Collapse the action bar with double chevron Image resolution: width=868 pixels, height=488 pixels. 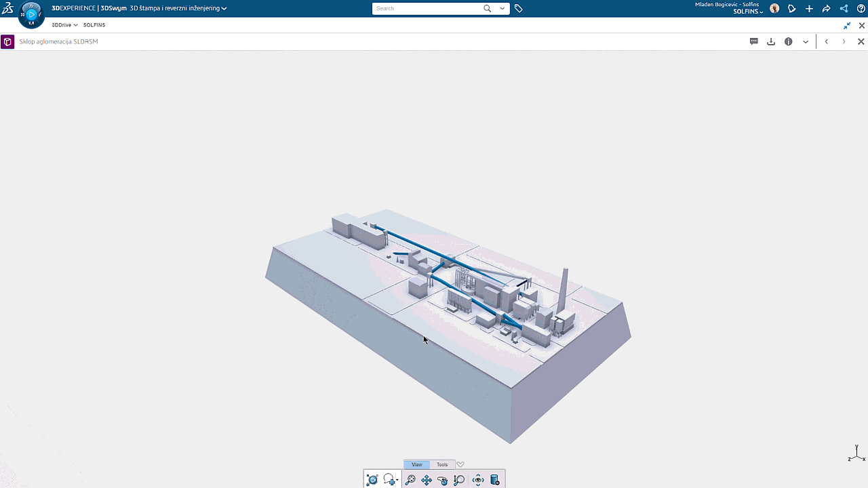click(x=460, y=464)
